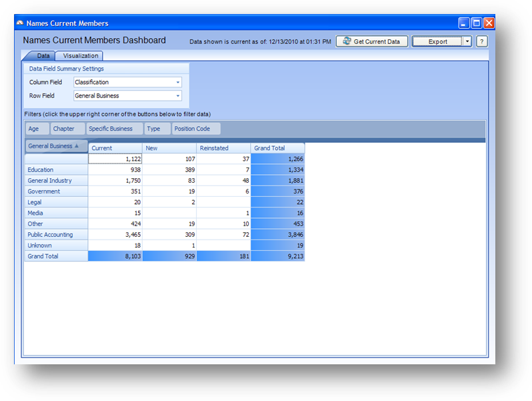
Task: Maximize the Names Current Members window
Action: [x=477, y=23]
